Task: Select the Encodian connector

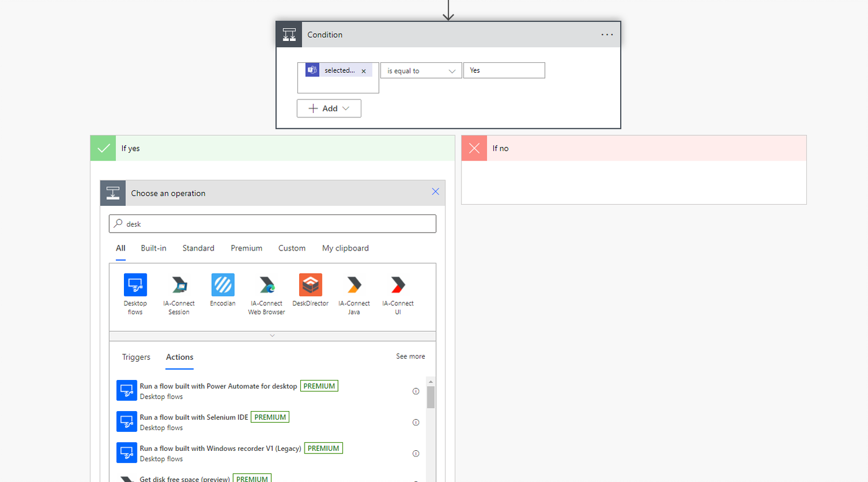Action: pyautogui.click(x=223, y=290)
